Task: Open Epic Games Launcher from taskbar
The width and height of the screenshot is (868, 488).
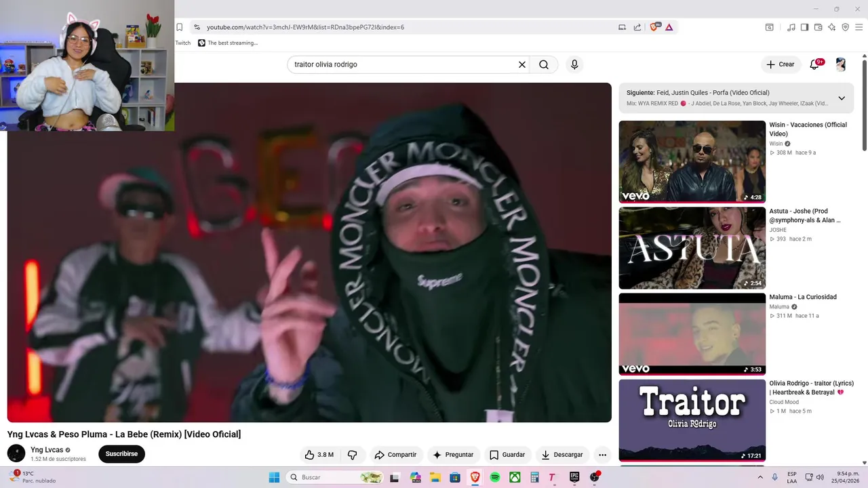Action: pos(574,477)
